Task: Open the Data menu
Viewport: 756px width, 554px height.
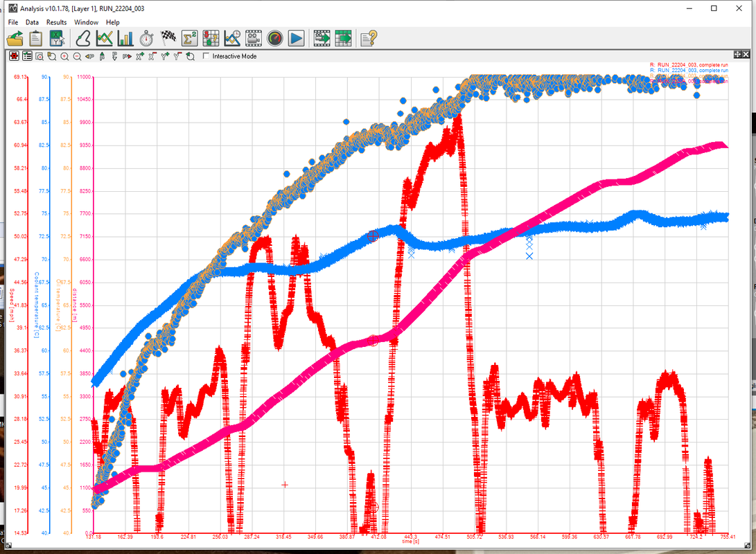Action: coord(32,22)
